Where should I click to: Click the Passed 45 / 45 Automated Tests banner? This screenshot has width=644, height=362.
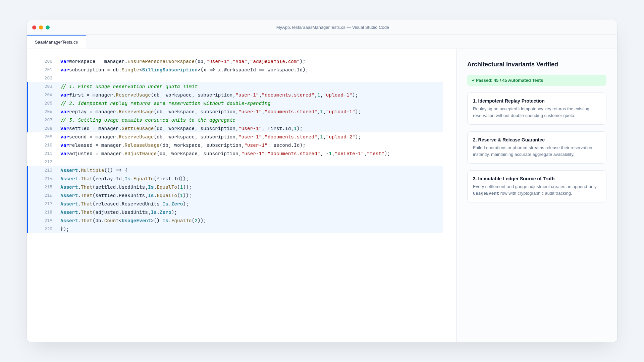(x=537, y=80)
